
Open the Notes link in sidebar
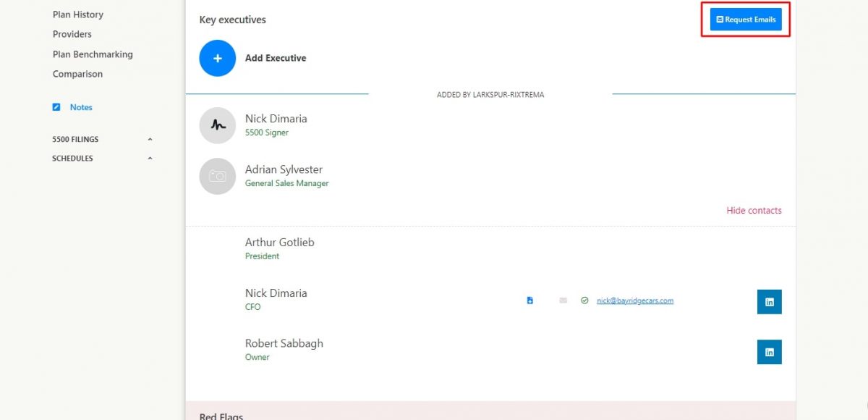coord(81,107)
